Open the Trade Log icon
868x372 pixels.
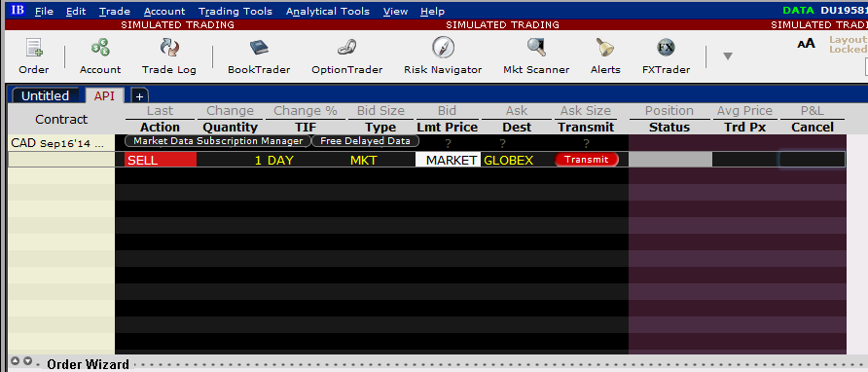click(169, 56)
